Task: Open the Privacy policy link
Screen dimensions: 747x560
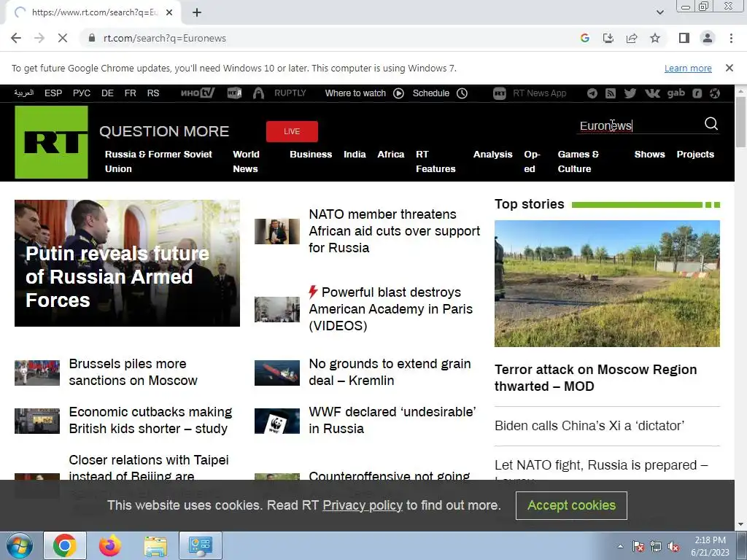Action: click(363, 505)
